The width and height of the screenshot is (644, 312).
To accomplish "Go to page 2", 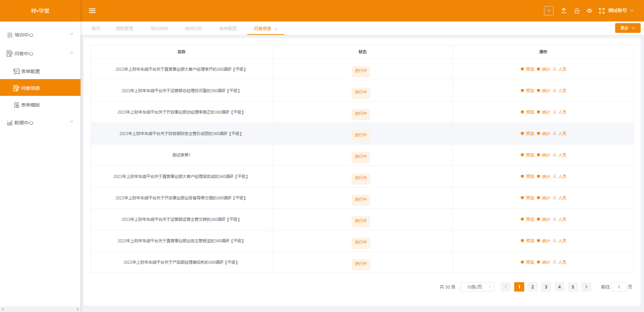I will click(x=533, y=287).
